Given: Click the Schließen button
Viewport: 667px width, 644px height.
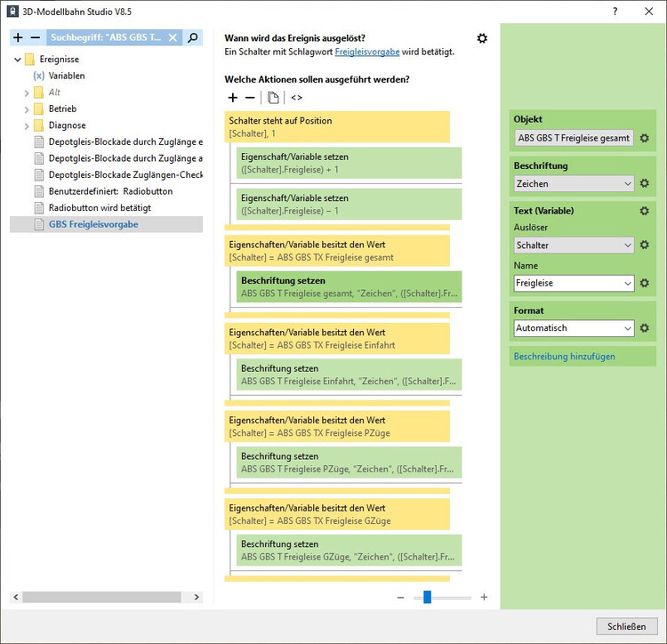Looking at the screenshot, I should 626,626.
